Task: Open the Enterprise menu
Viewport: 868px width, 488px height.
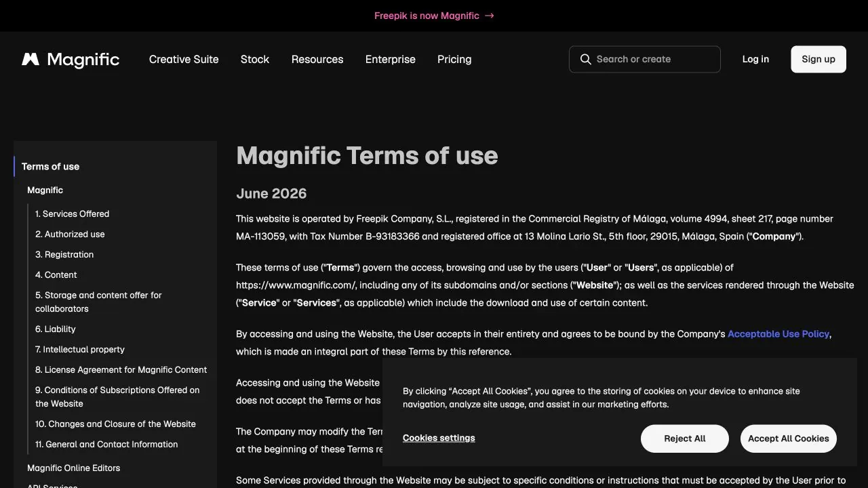Action: click(x=391, y=60)
